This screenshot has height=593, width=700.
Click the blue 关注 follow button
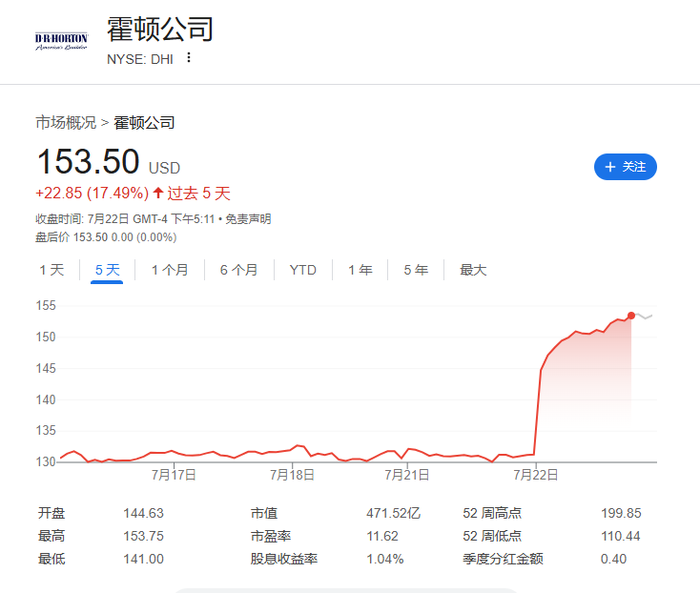tap(625, 167)
